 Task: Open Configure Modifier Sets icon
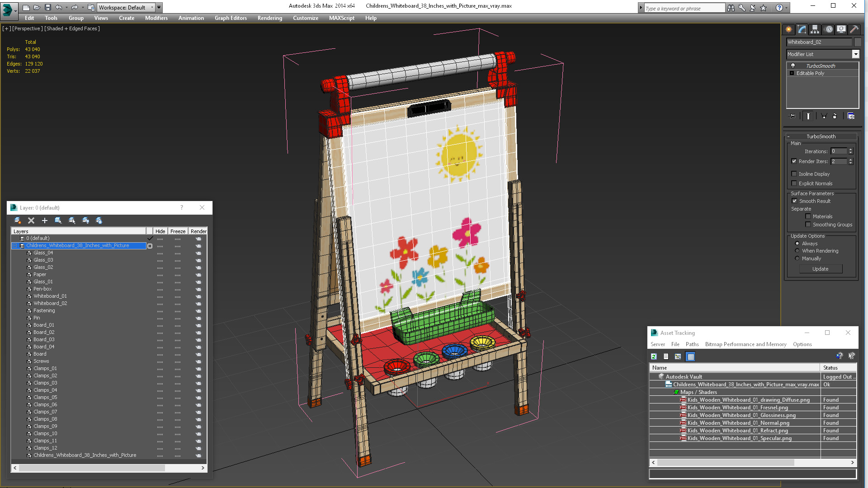(851, 116)
